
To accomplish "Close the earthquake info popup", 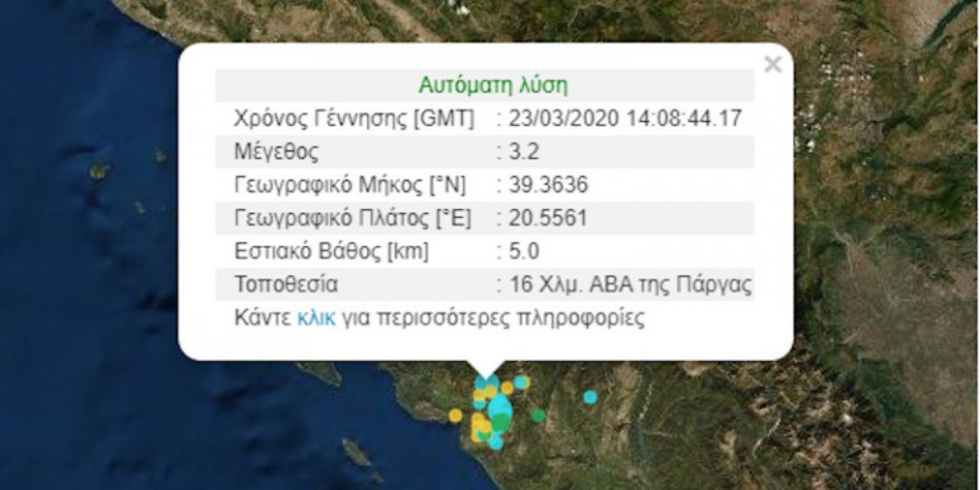I will click(772, 65).
